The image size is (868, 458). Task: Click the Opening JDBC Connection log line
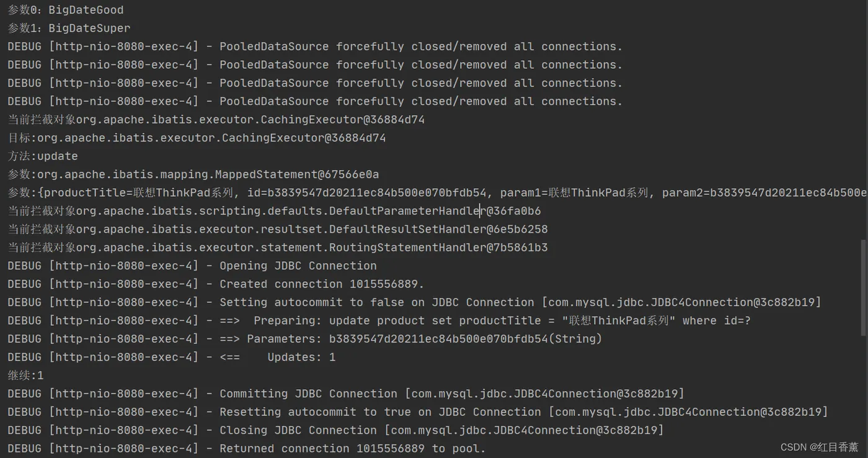coord(192,266)
